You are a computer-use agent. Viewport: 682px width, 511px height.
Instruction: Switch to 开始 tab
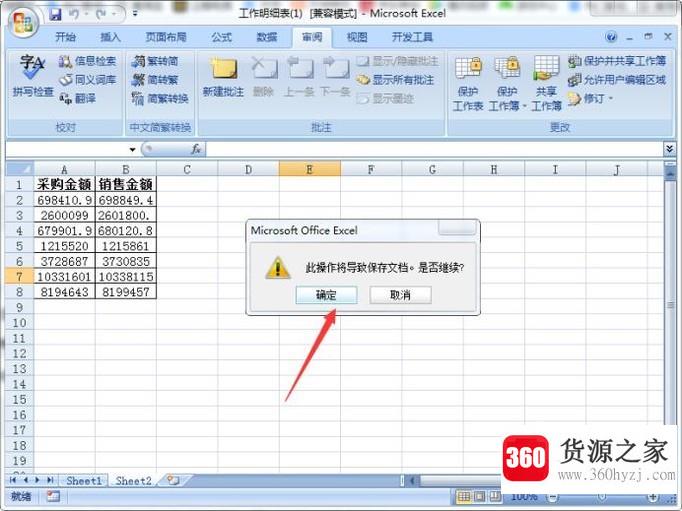coord(66,37)
